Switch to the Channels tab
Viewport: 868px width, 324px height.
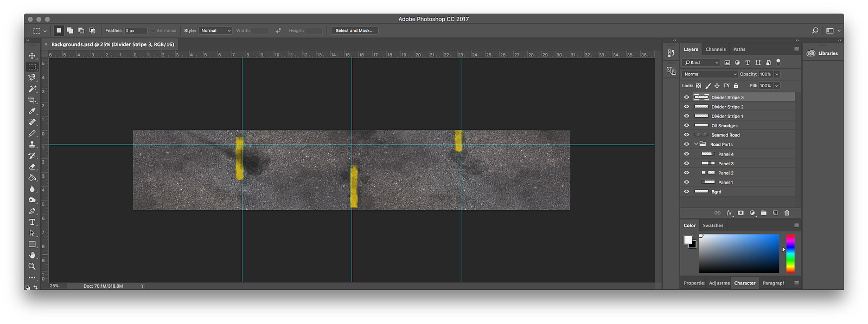[x=715, y=49]
